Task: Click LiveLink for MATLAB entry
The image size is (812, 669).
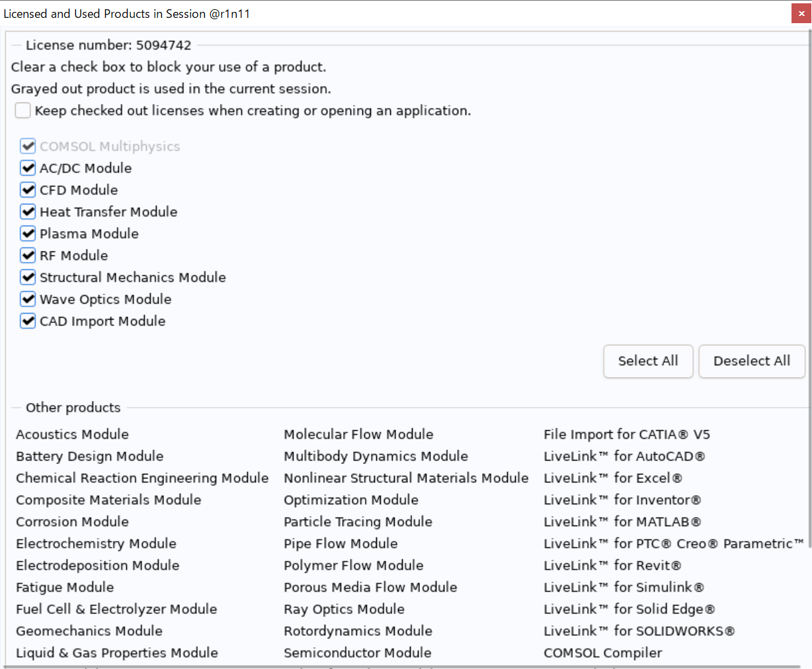Action: pyautogui.click(x=622, y=521)
